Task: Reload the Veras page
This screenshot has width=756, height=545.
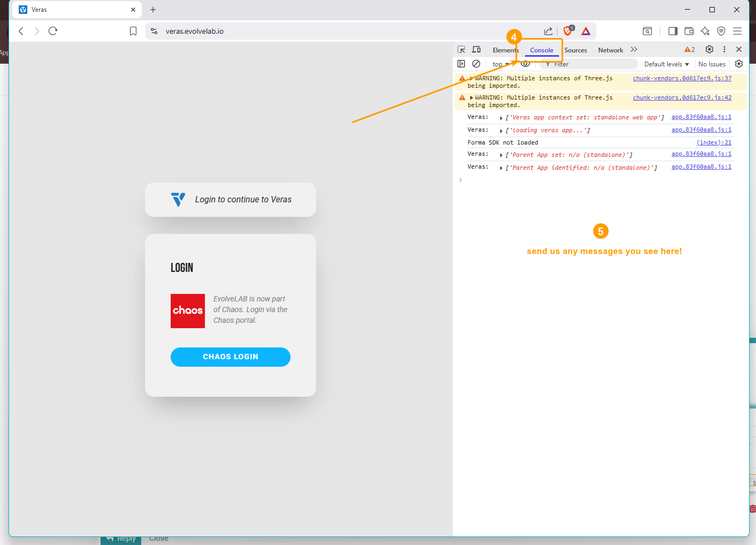Action: [52, 31]
